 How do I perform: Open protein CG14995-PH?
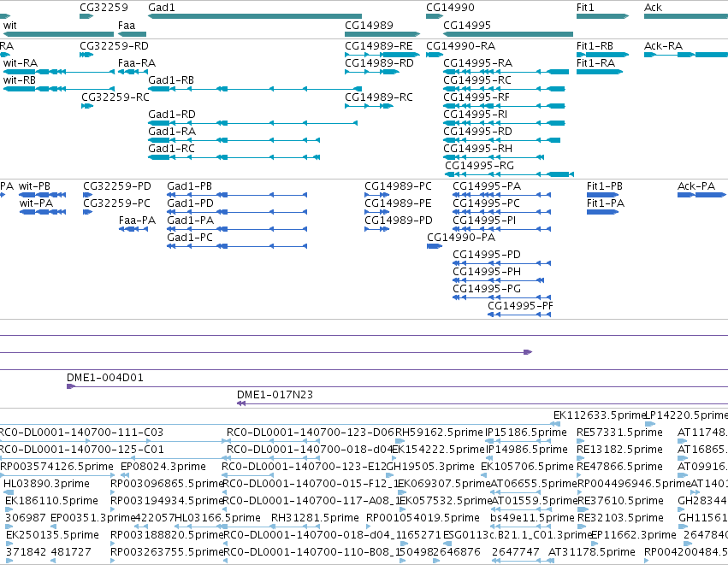click(x=487, y=272)
